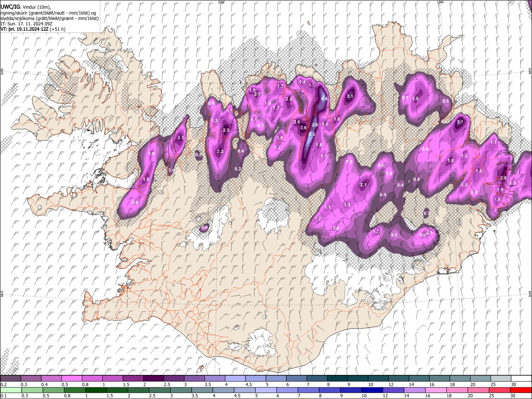Pick the deep blue 10–12 swatch in the lower legend

pyautogui.click(x=372, y=390)
